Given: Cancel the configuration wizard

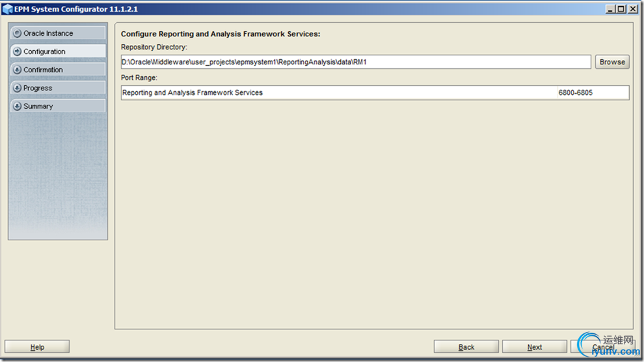Looking at the screenshot, I should [x=603, y=347].
